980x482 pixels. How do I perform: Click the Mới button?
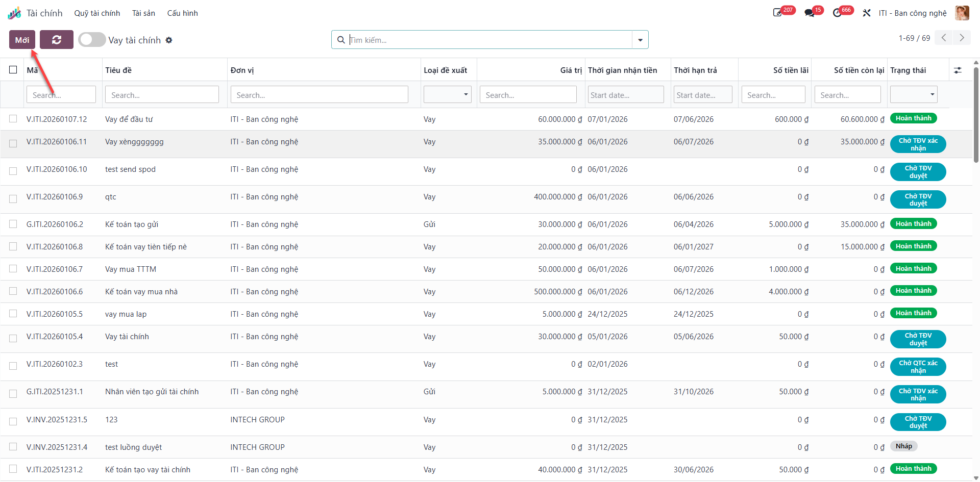click(22, 40)
